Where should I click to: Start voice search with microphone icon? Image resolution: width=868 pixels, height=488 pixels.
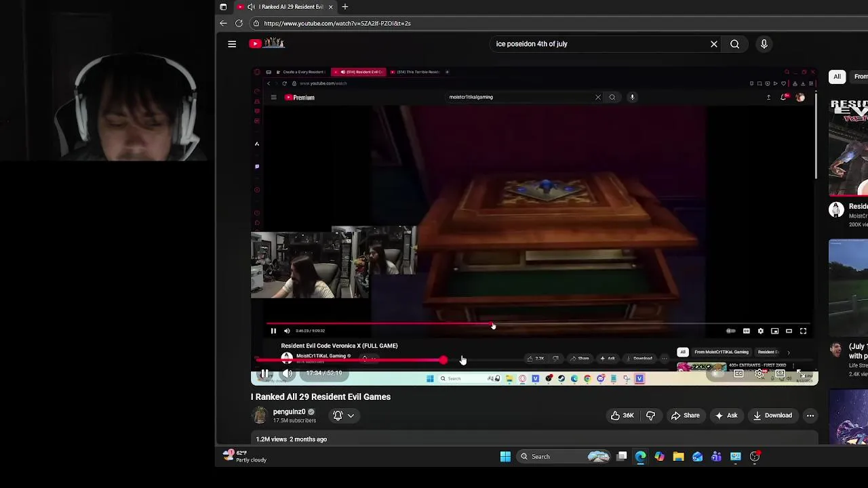tap(764, 44)
